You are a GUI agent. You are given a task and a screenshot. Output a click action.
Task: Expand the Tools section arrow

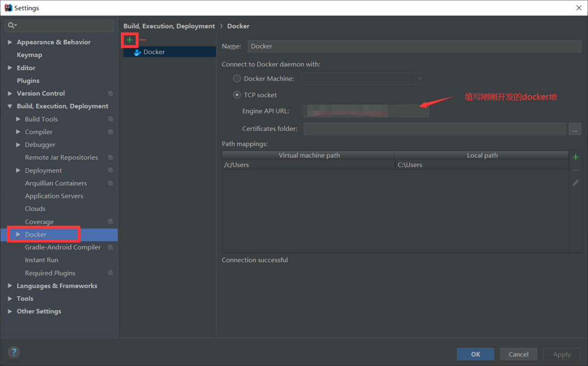click(x=10, y=298)
